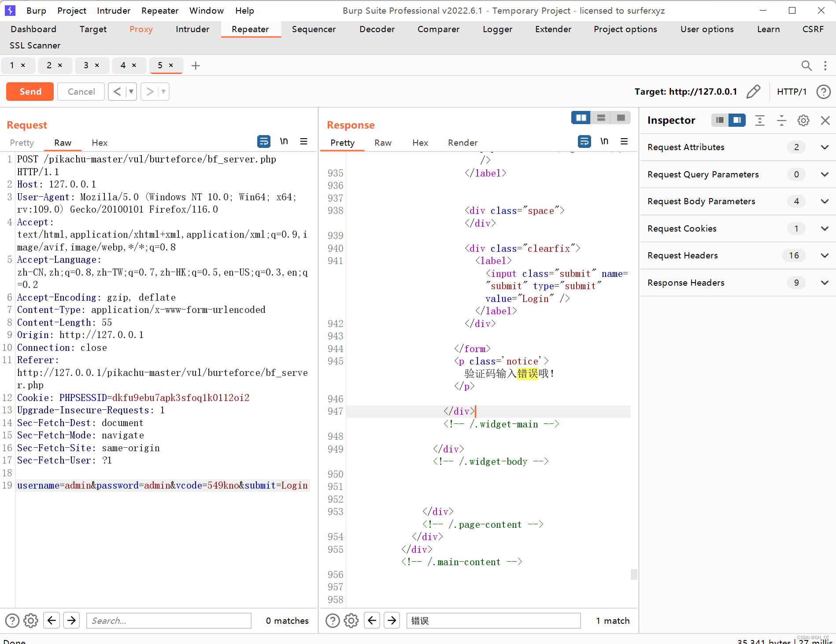Screen dimensions: 836x644
Task: Switch to the Decoder tab
Action: coord(377,29)
